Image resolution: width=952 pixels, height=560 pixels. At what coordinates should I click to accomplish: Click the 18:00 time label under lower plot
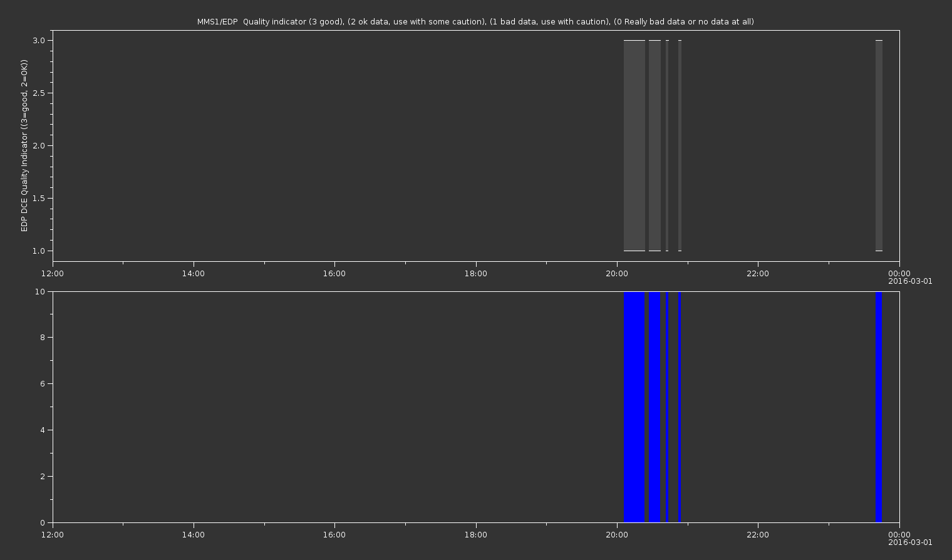476,535
